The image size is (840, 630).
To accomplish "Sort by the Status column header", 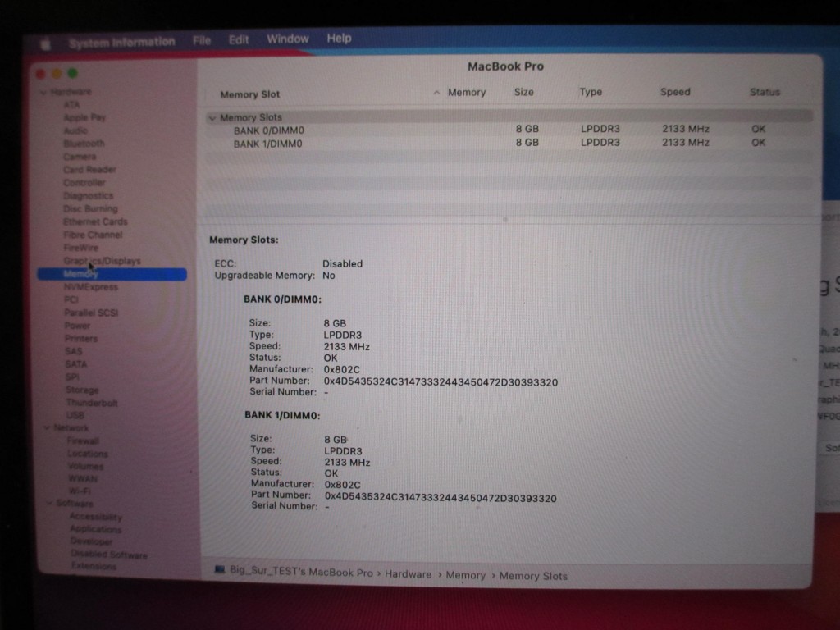I will (x=765, y=92).
